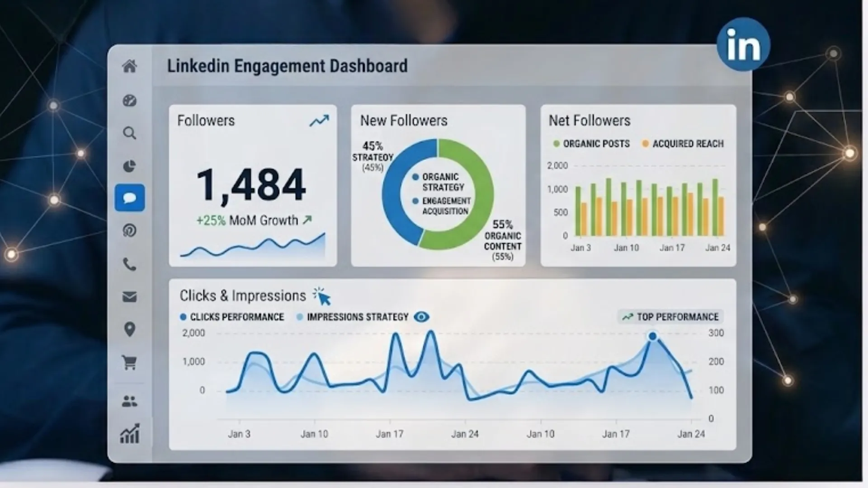Open the mail envelope icon in sidebar

pos(130,297)
